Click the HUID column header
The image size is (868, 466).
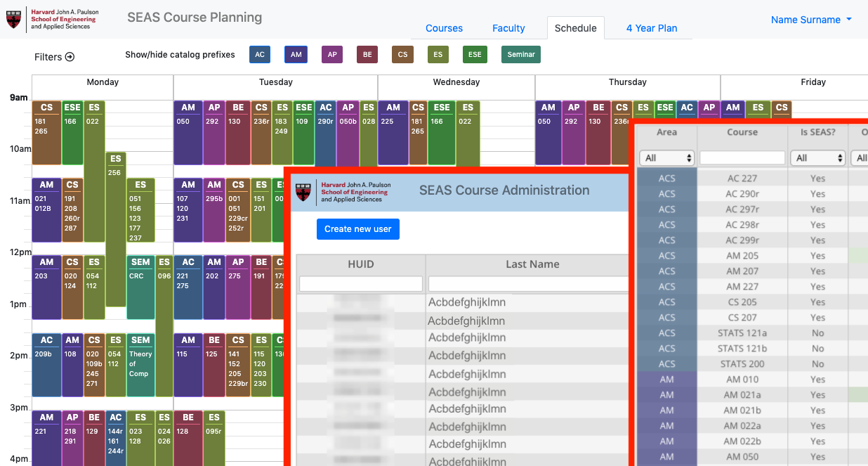[361, 264]
